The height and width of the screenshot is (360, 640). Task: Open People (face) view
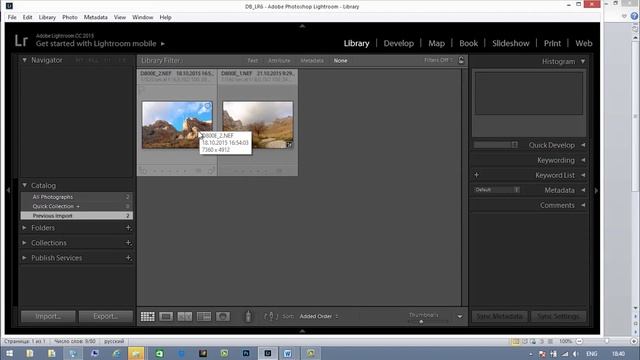(222, 316)
